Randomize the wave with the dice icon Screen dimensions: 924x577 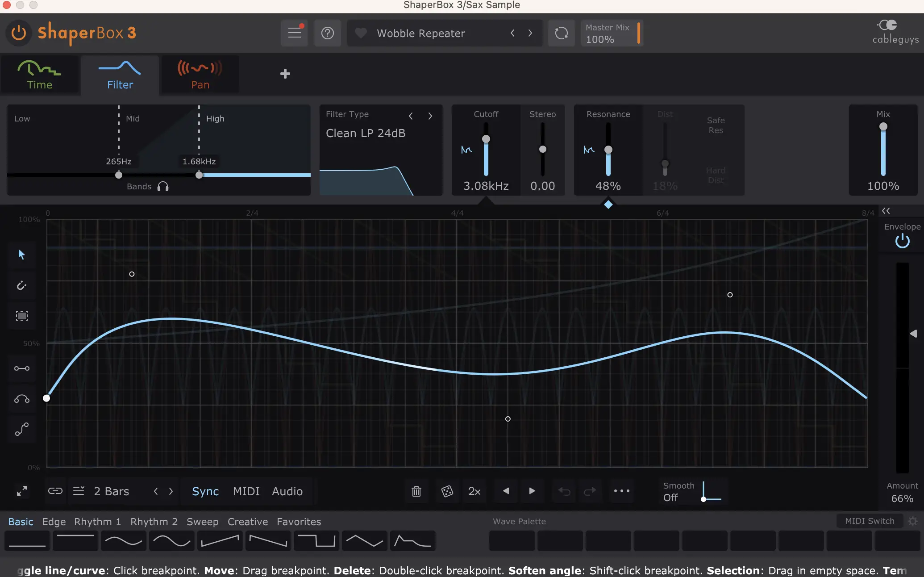coord(447,491)
